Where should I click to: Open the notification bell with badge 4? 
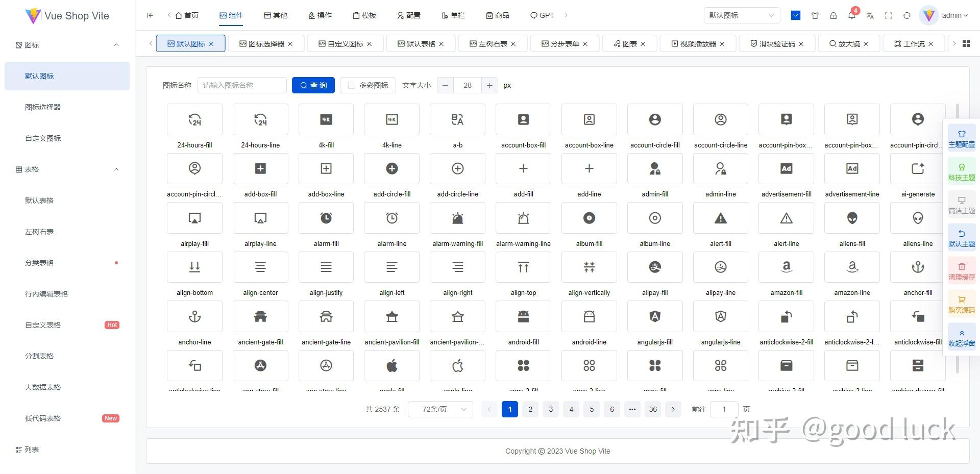pyautogui.click(x=852, y=15)
